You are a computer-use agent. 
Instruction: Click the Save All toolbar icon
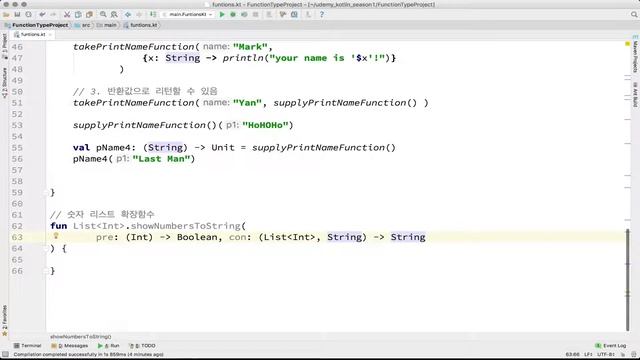click(x=17, y=14)
